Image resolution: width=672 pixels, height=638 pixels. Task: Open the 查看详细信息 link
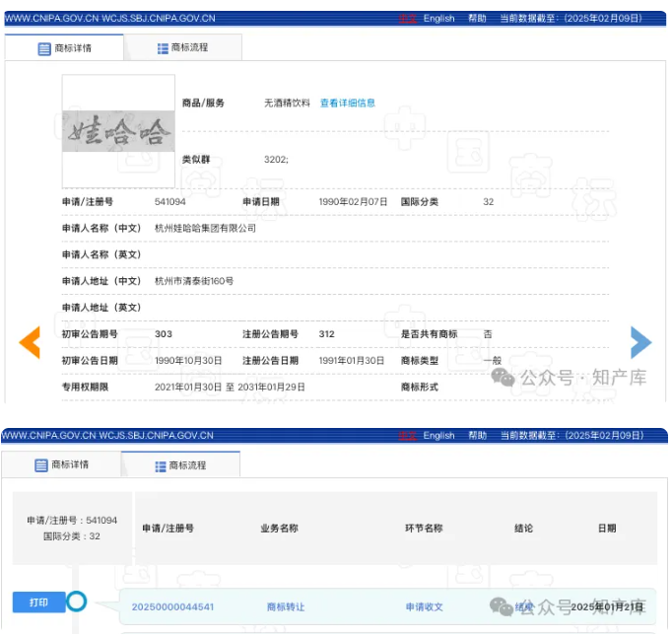point(347,103)
